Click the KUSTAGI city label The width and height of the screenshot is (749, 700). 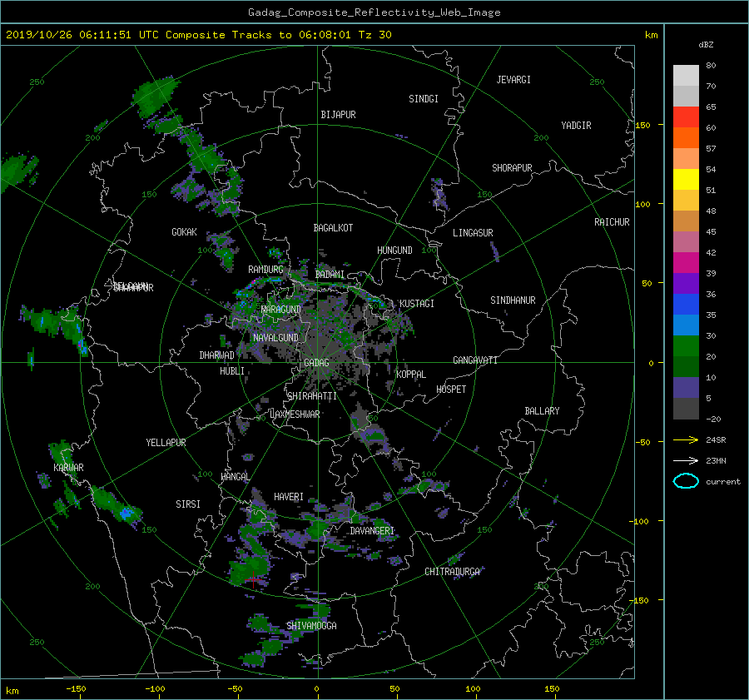(417, 304)
